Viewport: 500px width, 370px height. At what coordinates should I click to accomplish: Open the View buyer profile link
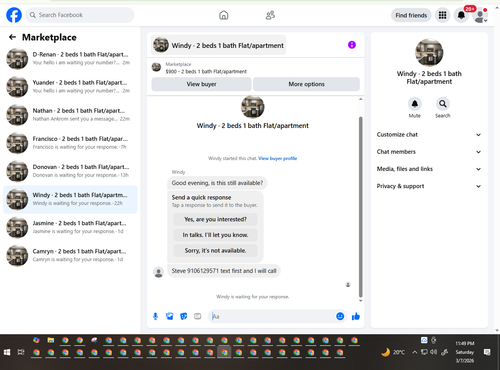point(277,158)
